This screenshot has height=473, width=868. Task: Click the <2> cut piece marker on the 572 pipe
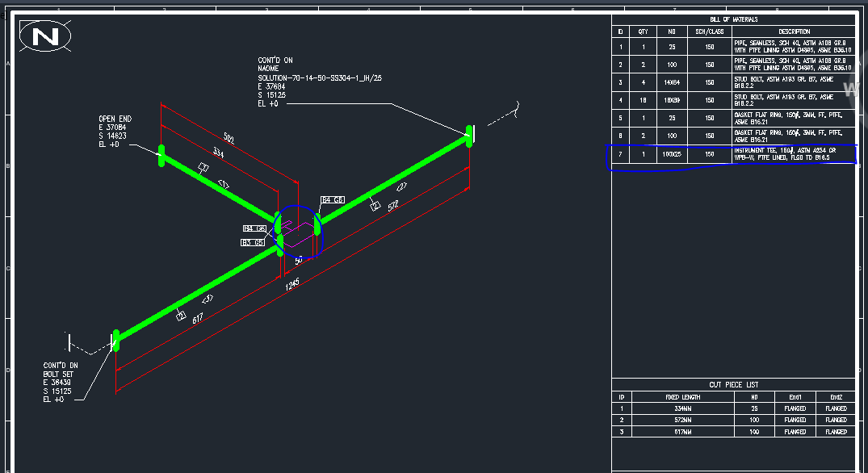[x=375, y=207]
